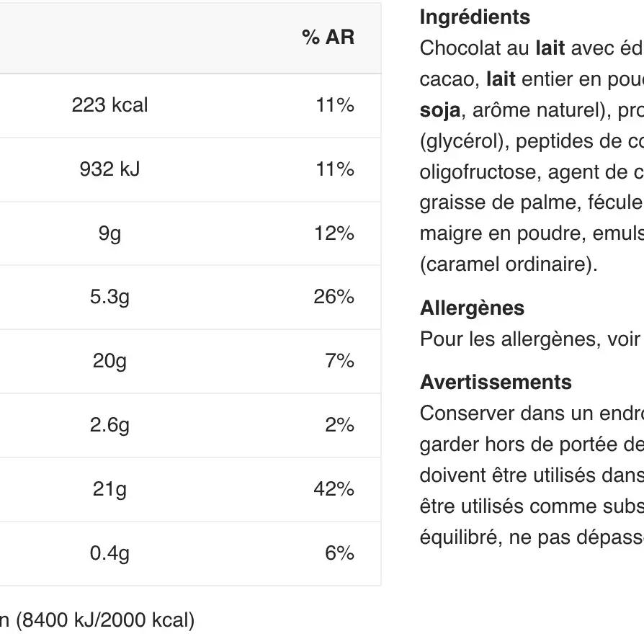Click the 21g table cell
This screenshot has height=644, width=644.
coord(109,489)
